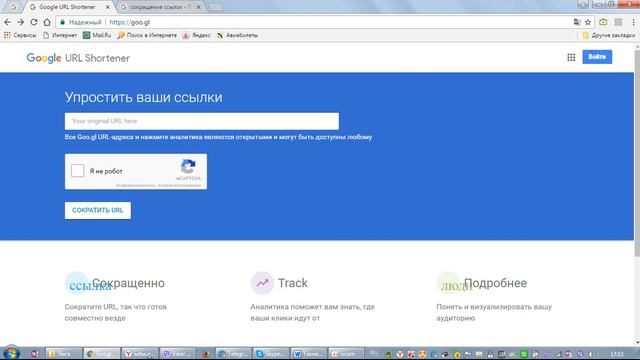Open the Skype taskbar button
This screenshot has height=360, width=640.
click(271, 354)
